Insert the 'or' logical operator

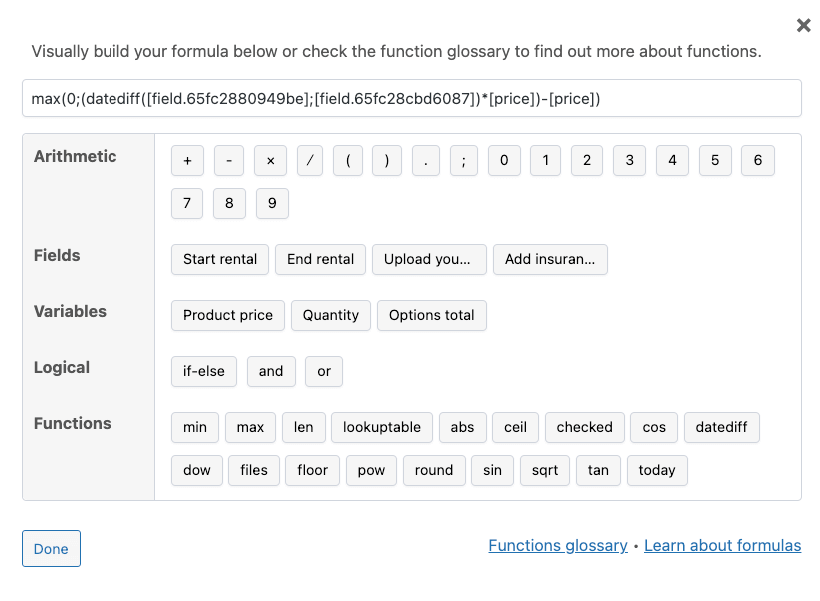[x=324, y=371]
